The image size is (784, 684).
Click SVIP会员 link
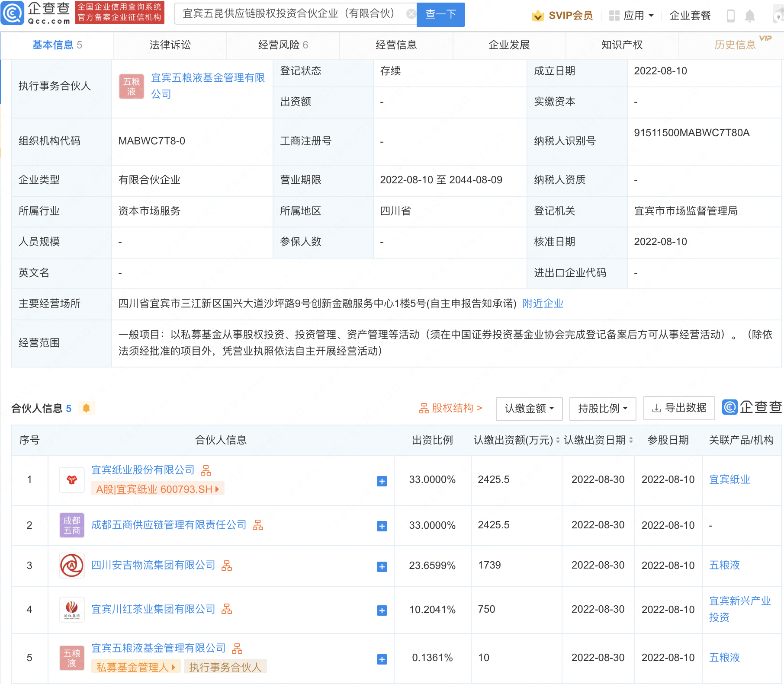pos(571,16)
